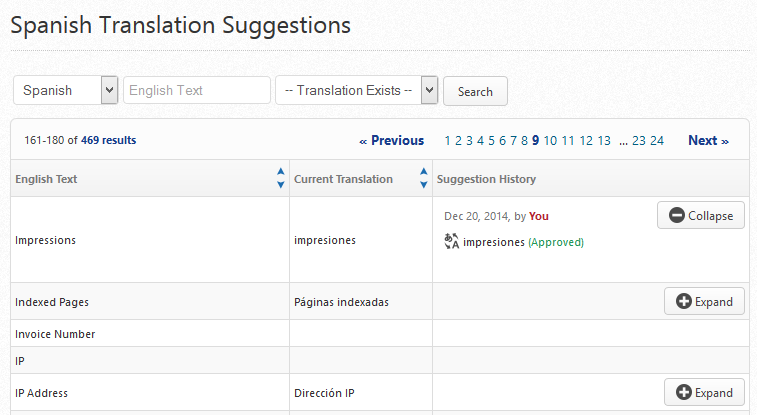Jump to results page 13
Image resolution: width=757 pixels, height=415 pixels.
(604, 141)
